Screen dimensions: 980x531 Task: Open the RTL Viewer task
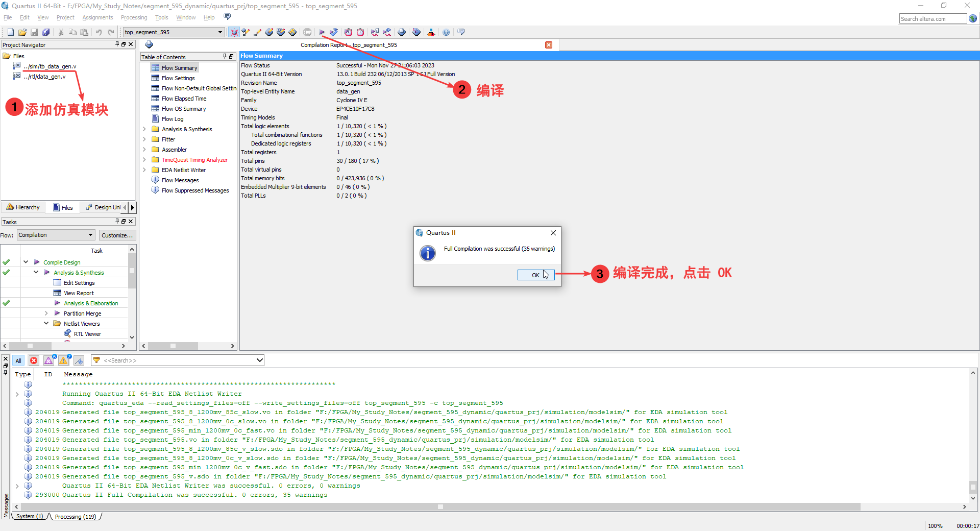point(87,334)
